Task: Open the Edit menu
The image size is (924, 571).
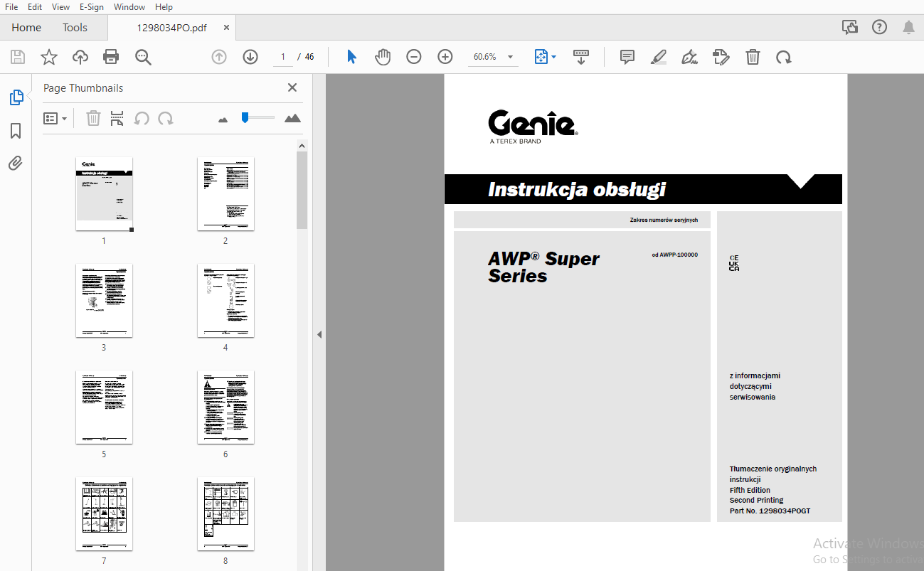Action: [35, 6]
